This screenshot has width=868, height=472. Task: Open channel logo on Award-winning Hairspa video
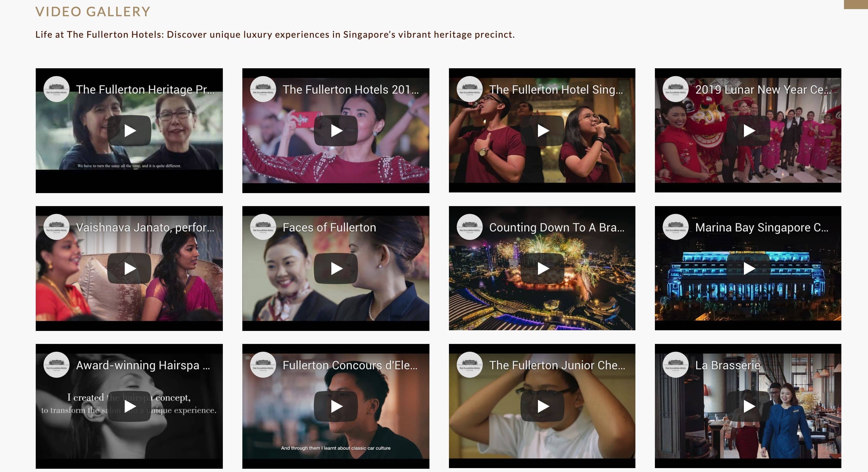pyautogui.click(x=56, y=365)
